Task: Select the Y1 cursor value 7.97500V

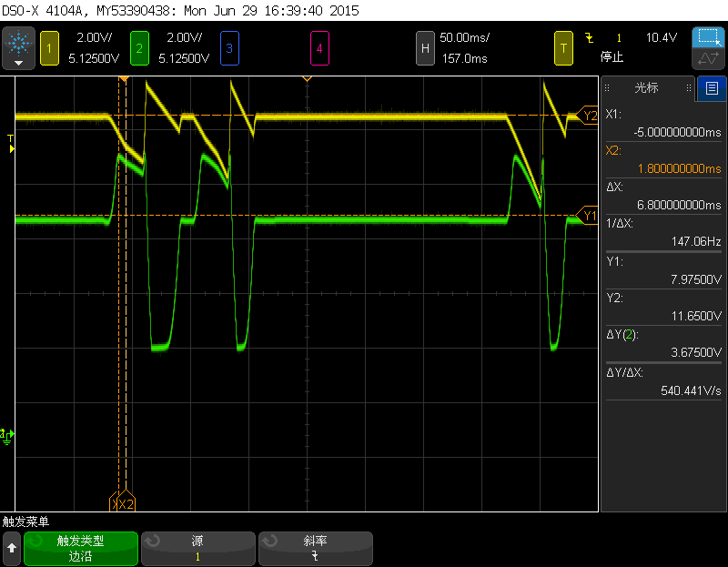Action: (696, 279)
